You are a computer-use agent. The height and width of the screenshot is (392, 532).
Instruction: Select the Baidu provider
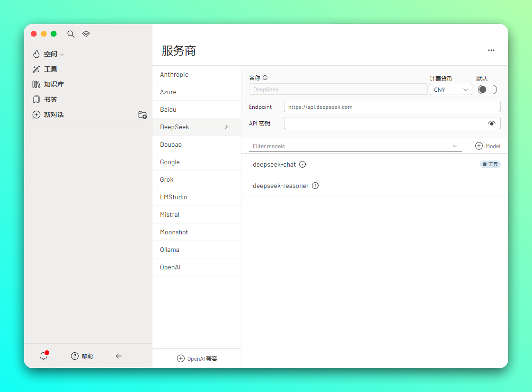[196, 110]
